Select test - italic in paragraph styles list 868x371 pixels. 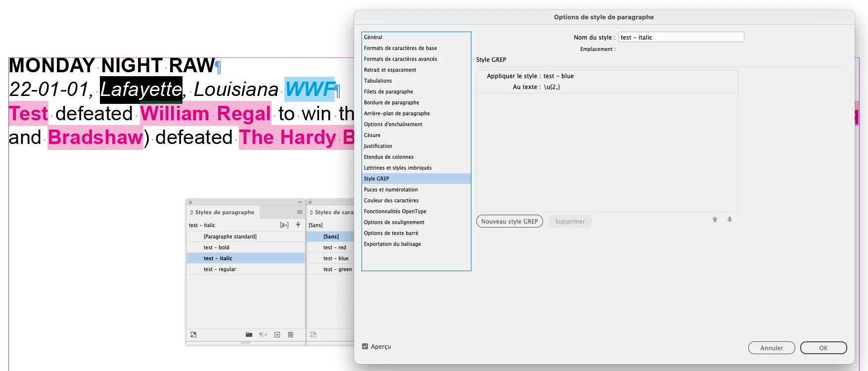pos(246,258)
